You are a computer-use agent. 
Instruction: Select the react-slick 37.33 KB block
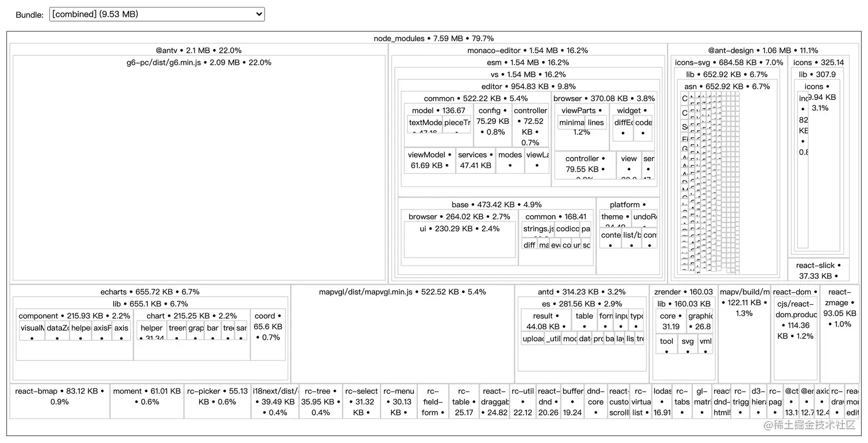coord(819,271)
